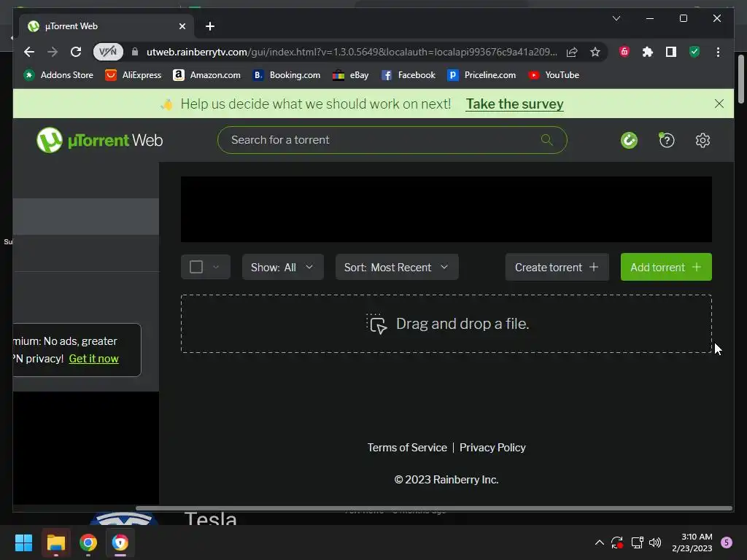This screenshot has width=747, height=560.
Task: Open Privacy Policy
Action: point(492,448)
